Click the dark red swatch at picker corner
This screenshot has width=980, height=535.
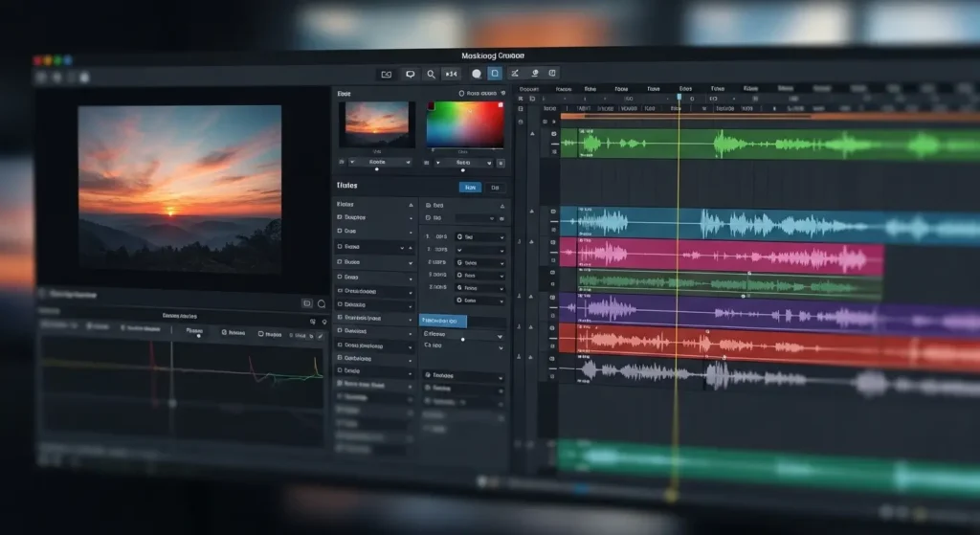(x=431, y=106)
